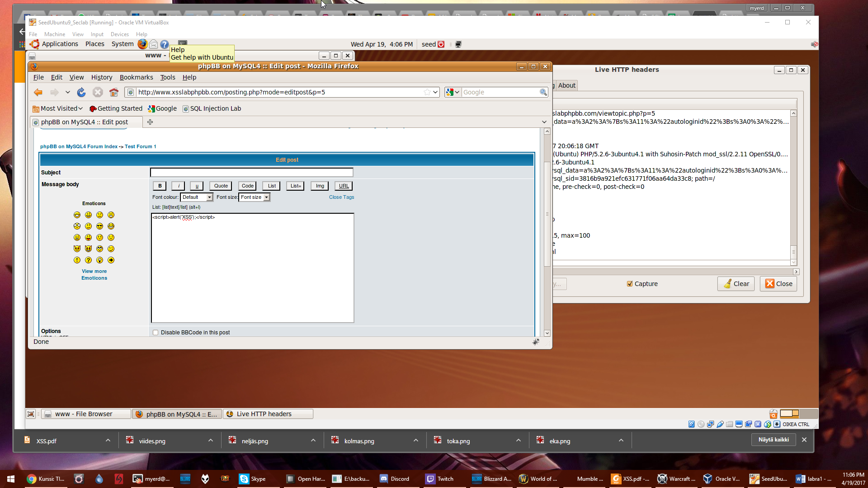Switch to About tab in Live HTTP headers
The image size is (868, 488).
(567, 85)
